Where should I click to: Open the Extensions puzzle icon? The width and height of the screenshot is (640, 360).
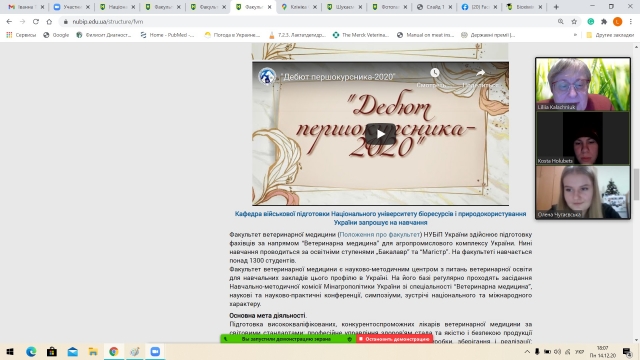tap(604, 22)
